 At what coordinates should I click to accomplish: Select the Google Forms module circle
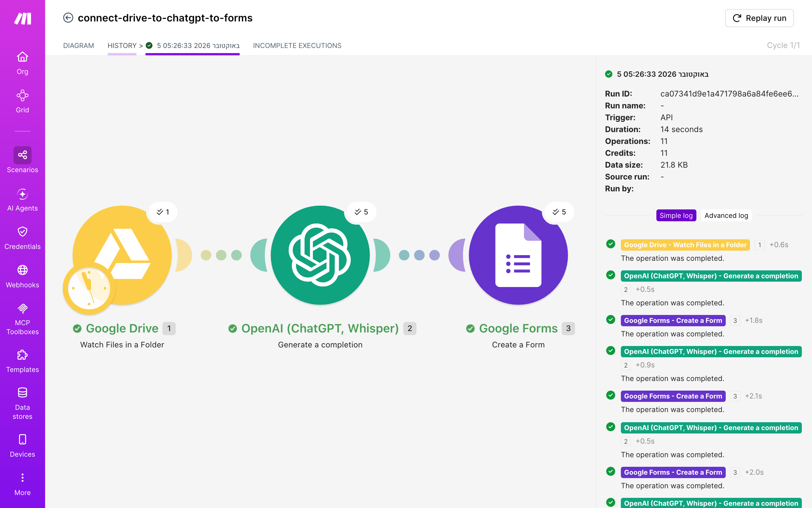click(x=518, y=255)
